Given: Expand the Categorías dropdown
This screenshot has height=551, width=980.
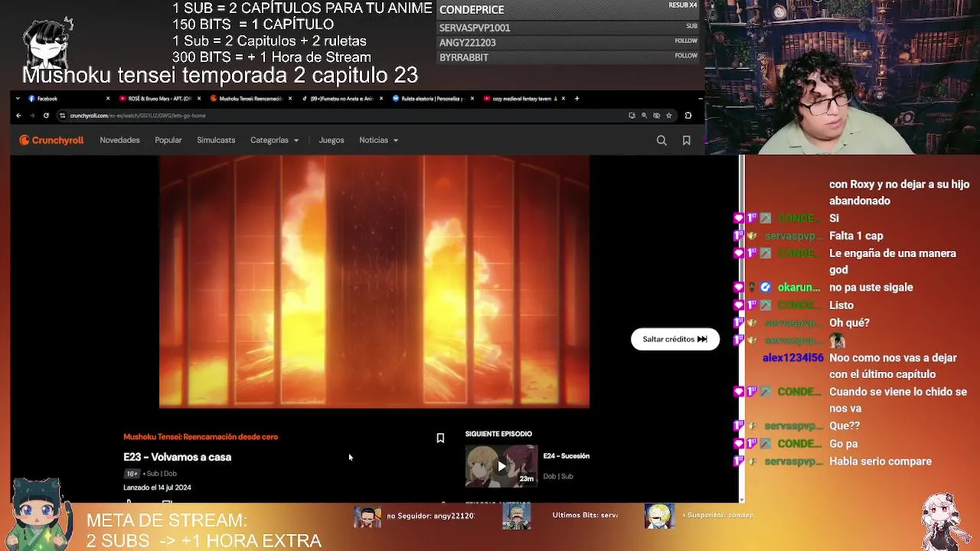Looking at the screenshot, I should tap(274, 140).
